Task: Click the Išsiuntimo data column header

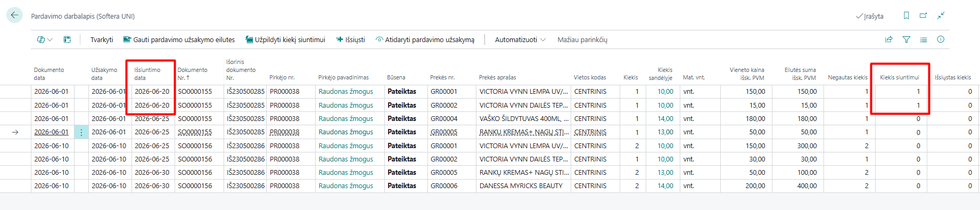Action: 147,74
